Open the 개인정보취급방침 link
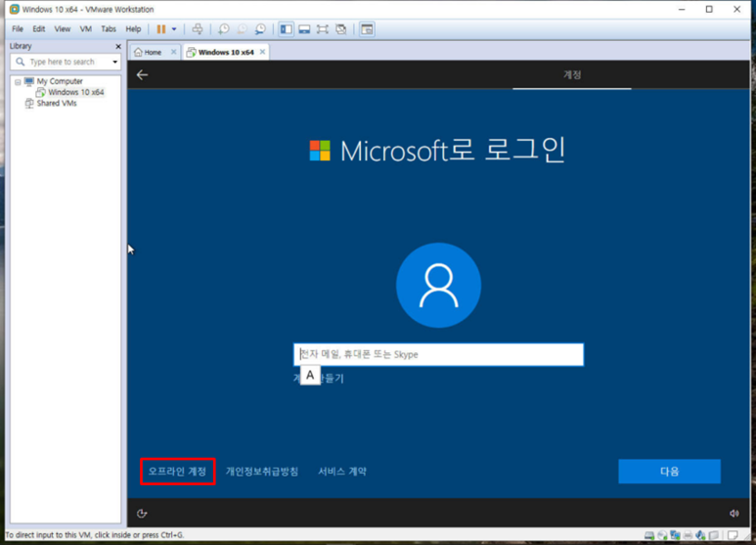The height and width of the screenshot is (545, 756). [262, 472]
